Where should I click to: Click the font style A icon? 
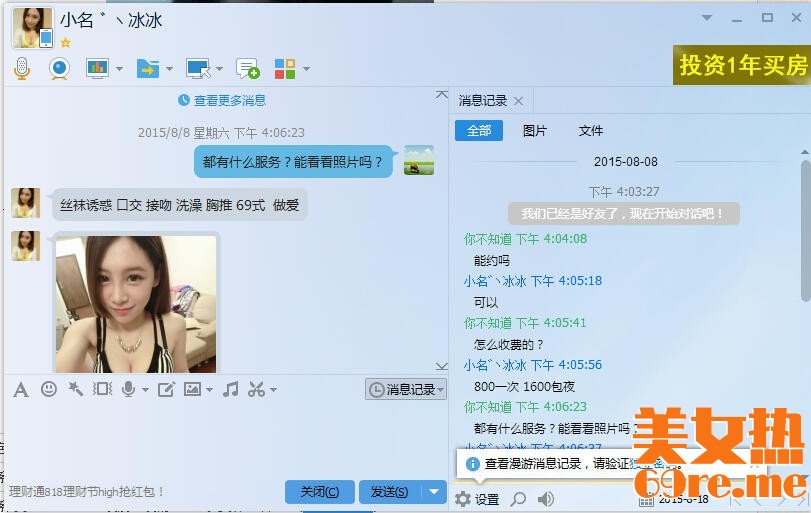[20, 389]
